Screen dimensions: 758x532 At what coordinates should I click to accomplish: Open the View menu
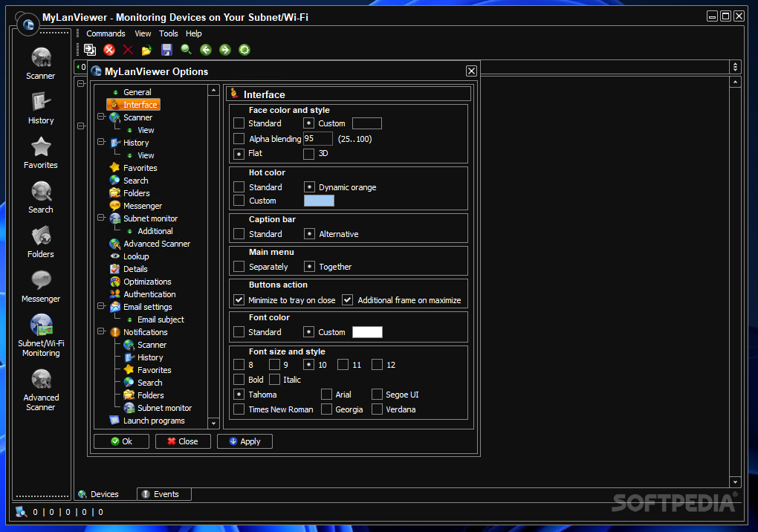pos(143,33)
